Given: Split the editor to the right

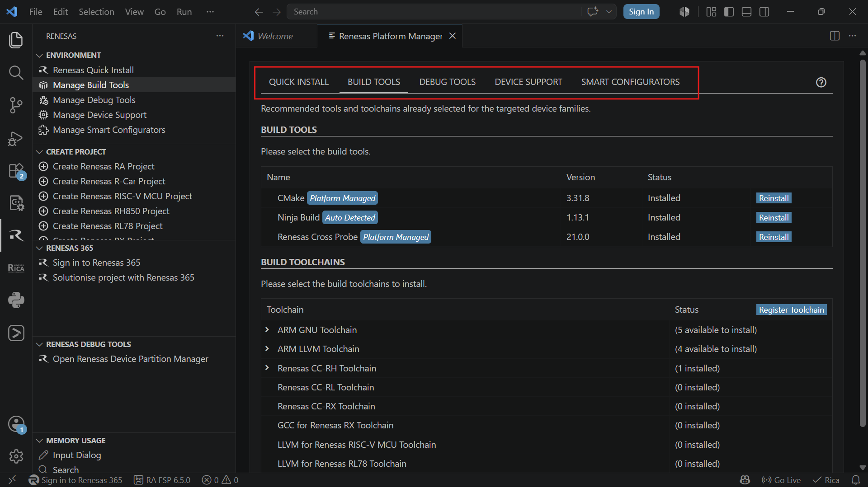Looking at the screenshot, I should [835, 36].
